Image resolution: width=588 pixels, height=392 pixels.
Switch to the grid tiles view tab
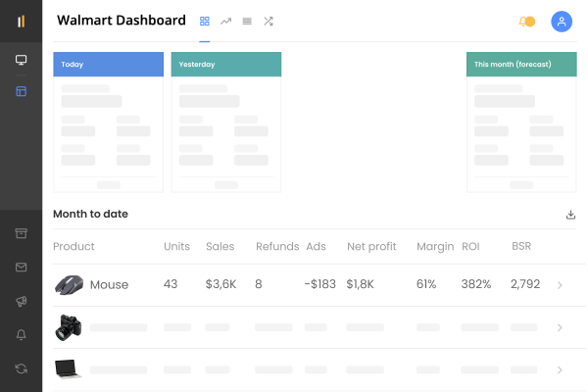coord(205,21)
